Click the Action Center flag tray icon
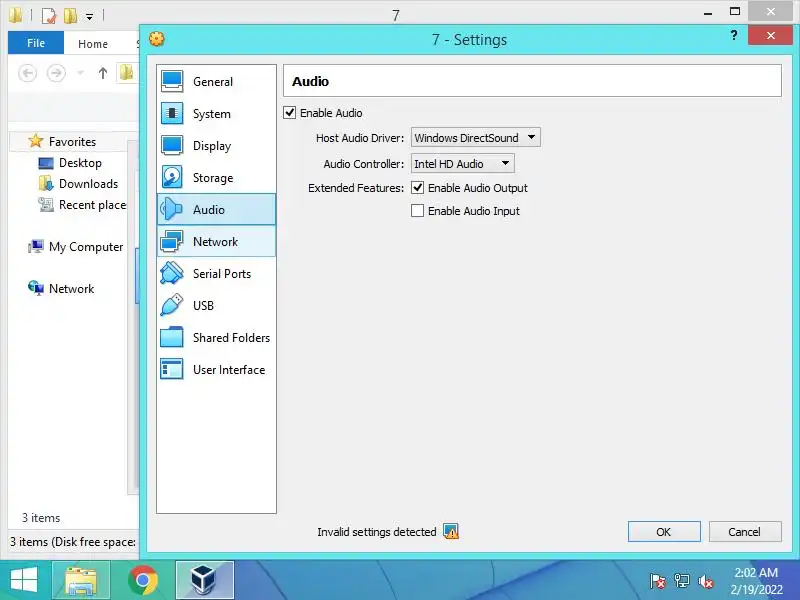This screenshot has width=800, height=600. (658, 581)
